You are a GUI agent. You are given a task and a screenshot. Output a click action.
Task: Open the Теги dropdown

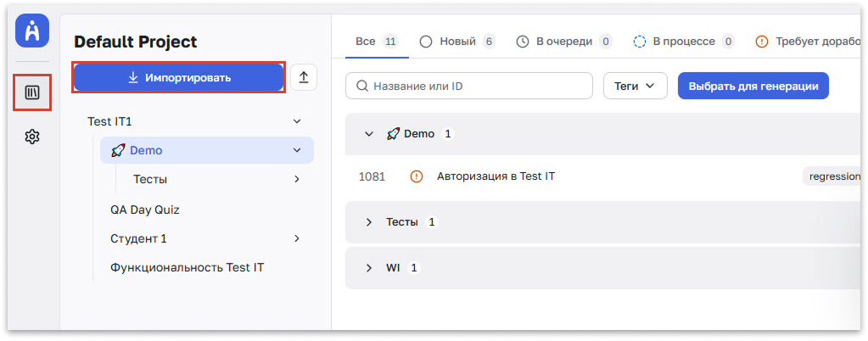tap(635, 86)
